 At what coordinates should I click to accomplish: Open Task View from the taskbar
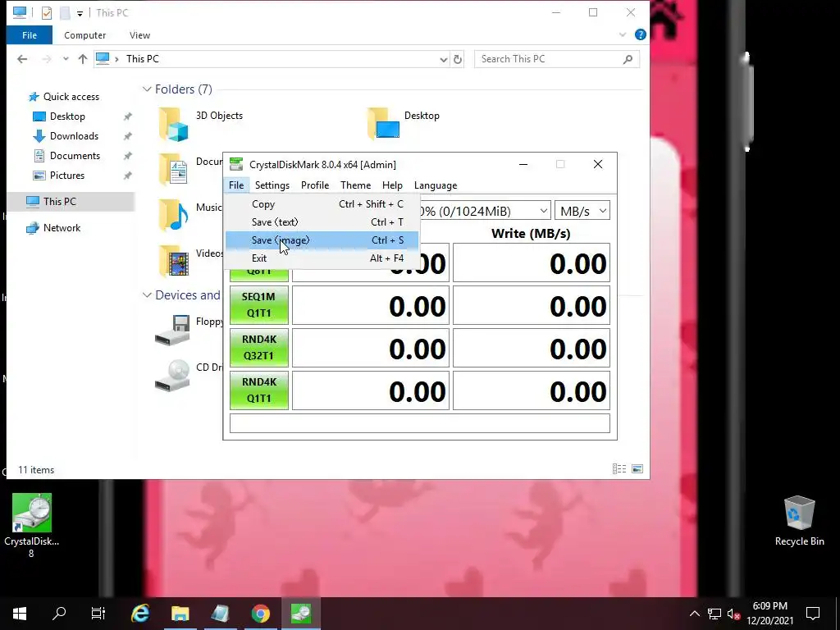tap(98, 614)
